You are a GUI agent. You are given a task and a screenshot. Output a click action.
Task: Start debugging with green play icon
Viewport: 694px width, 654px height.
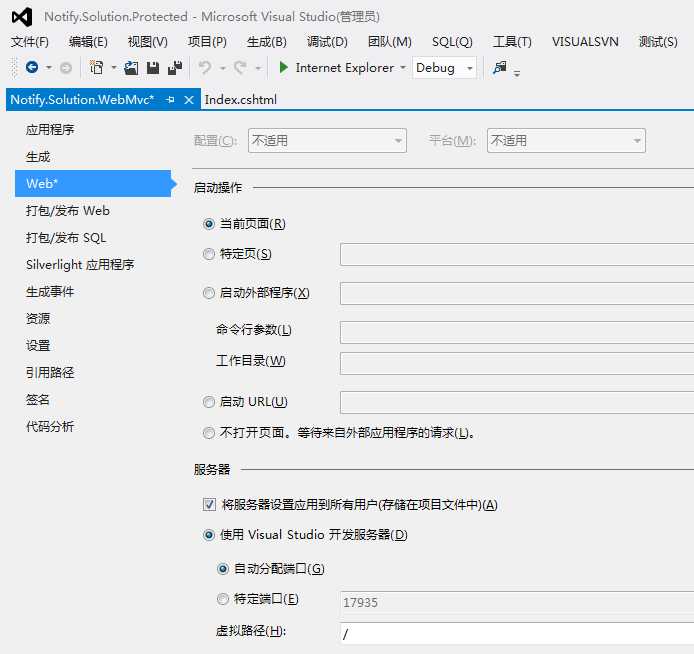284,68
